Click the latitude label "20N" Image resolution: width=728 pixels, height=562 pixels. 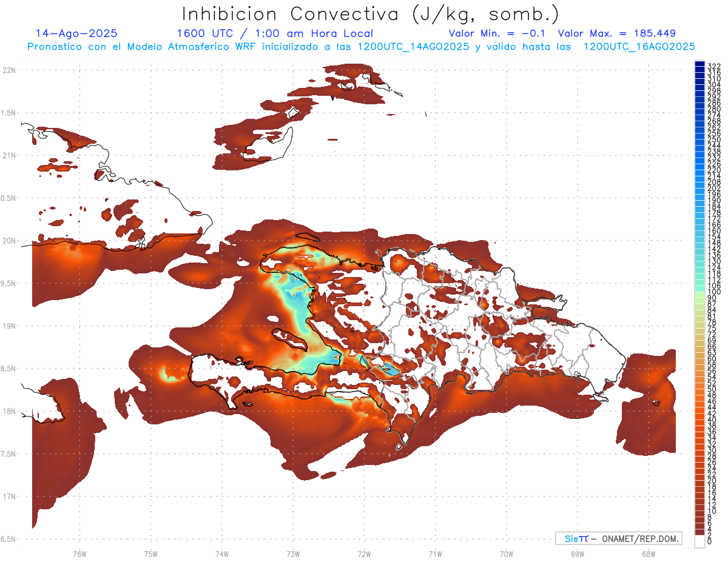(x=8, y=241)
